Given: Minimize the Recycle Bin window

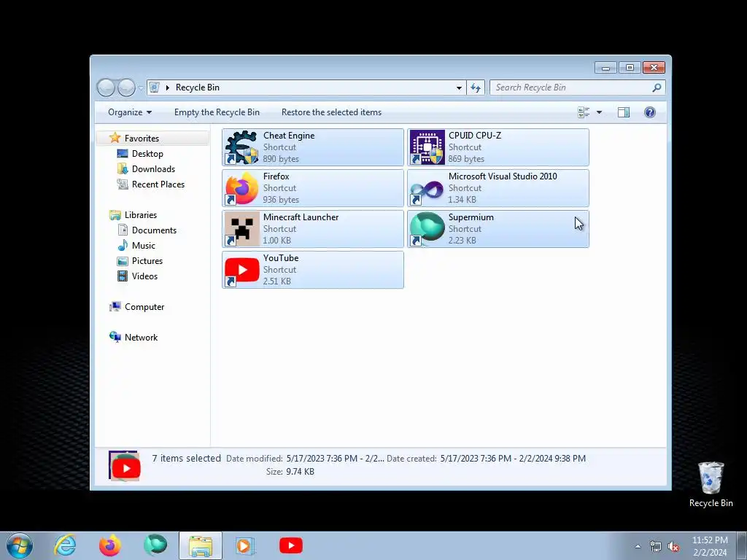Looking at the screenshot, I should click(605, 68).
